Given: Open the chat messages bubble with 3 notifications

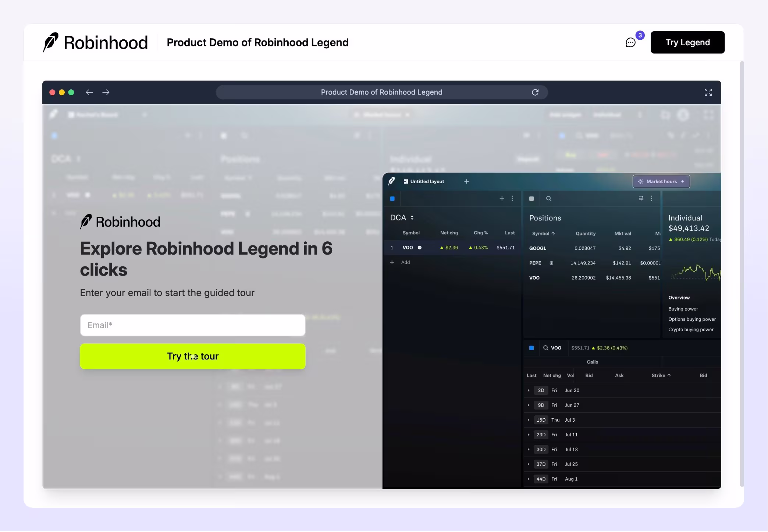Looking at the screenshot, I should tap(630, 43).
